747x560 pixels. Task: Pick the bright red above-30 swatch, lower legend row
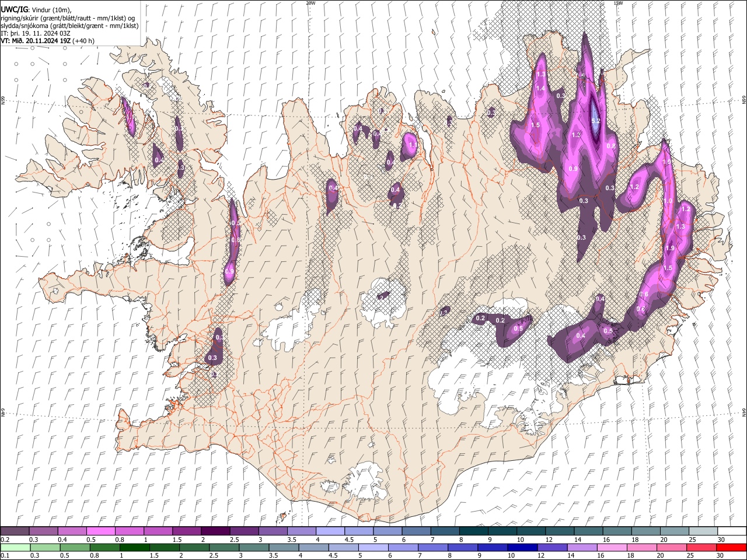(x=731, y=547)
